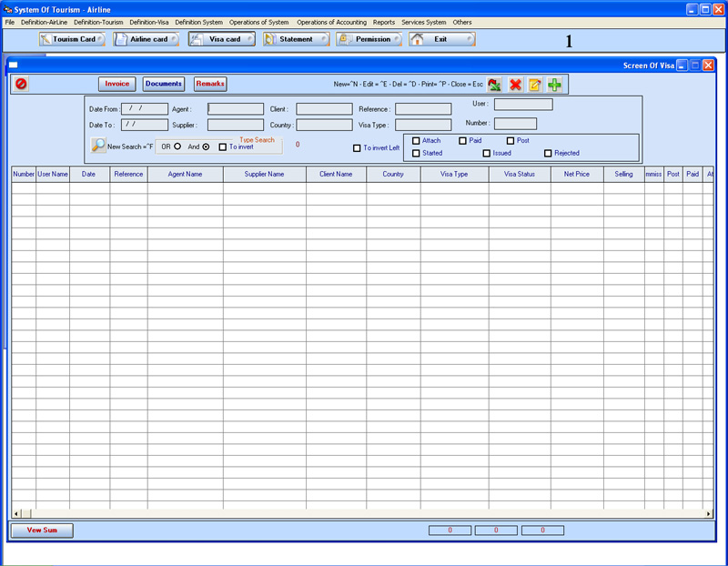Check the To invert Left box
This screenshot has height=566, width=728.
tap(357, 148)
